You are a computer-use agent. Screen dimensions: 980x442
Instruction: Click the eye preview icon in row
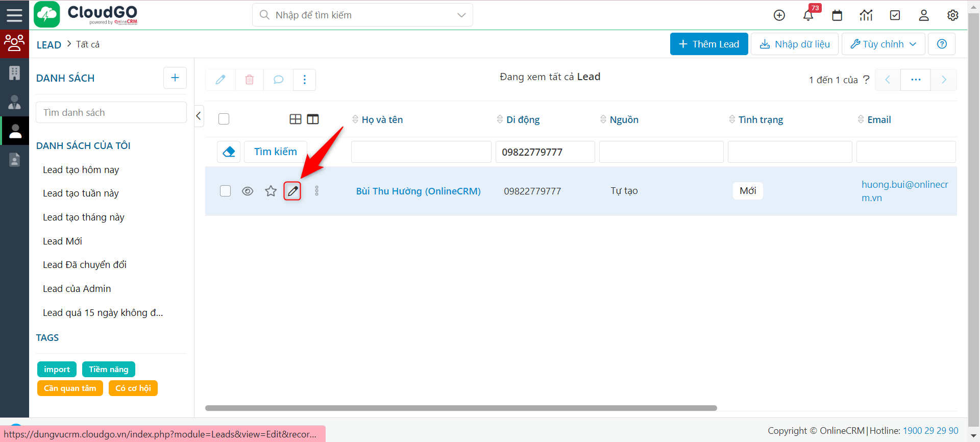coord(248,191)
